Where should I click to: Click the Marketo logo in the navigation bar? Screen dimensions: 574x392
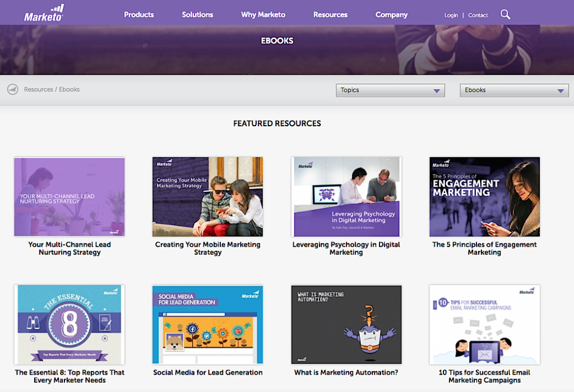(x=44, y=12)
